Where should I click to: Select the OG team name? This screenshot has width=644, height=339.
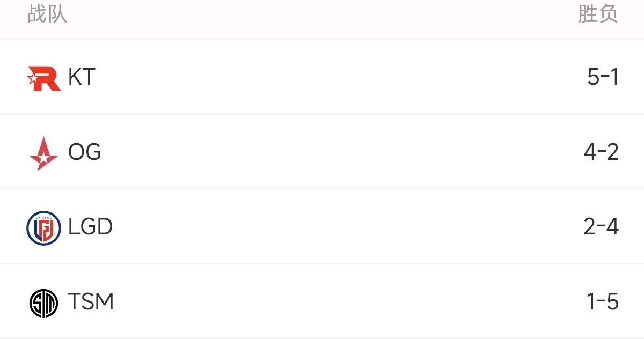pyautogui.click(x=85, y=153)
